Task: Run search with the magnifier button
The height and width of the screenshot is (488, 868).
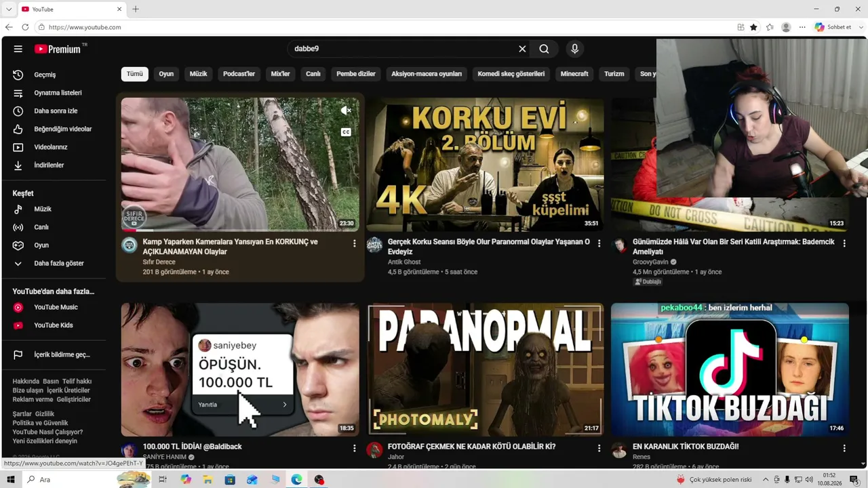Action: pos(544,49)
